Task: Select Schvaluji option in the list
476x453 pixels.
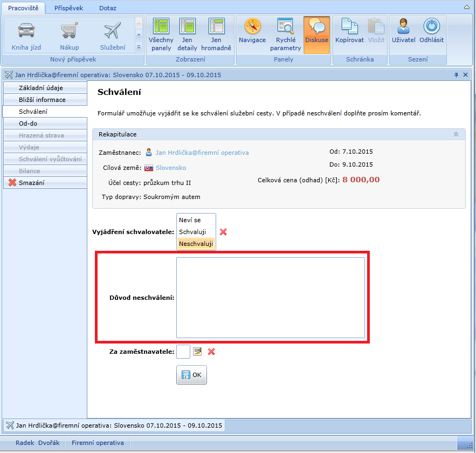Action: (x=192, y=232)
